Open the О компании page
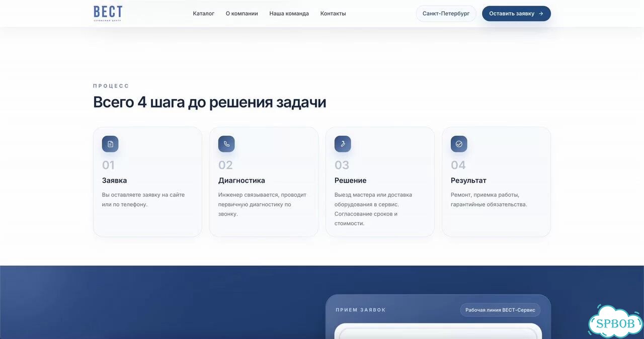 click(x=242, y=14)
